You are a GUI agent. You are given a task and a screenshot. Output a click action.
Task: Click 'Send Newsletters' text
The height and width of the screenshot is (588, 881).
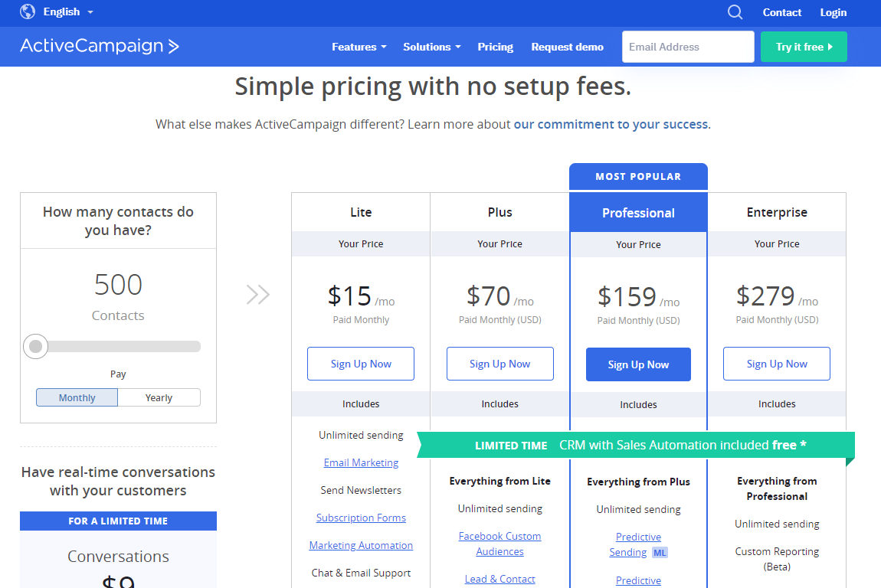361,490
